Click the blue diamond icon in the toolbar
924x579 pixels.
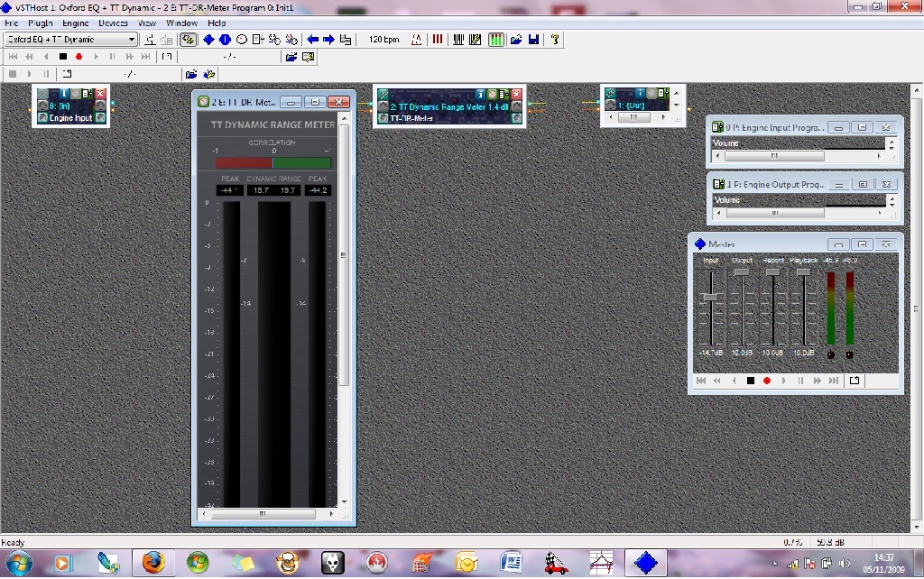pyautogui.click(x=208, y=40)
